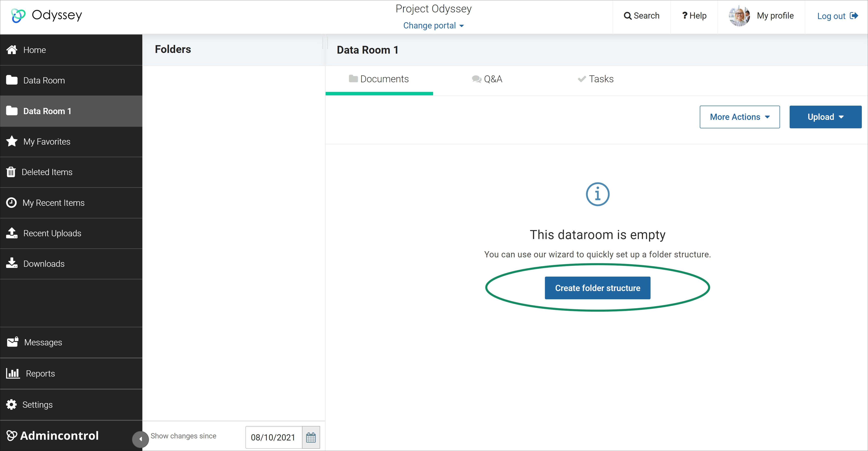Open Messages envelope icon

click(13, 342)
